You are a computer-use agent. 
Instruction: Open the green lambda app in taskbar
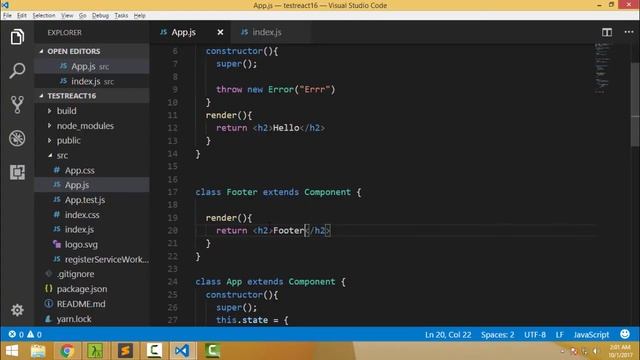click(96, 351)
